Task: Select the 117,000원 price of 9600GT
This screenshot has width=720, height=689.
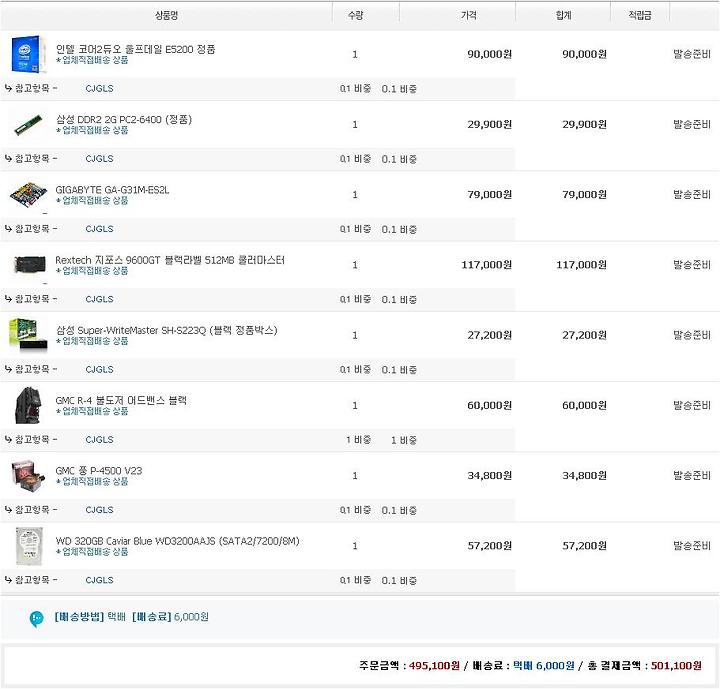Action: coord(487,265)
